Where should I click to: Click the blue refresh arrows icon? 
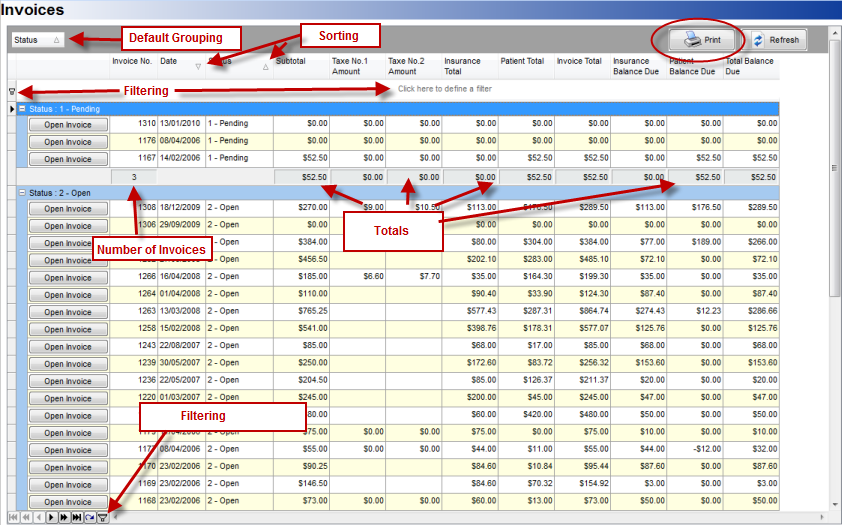(x=758, y=40)
